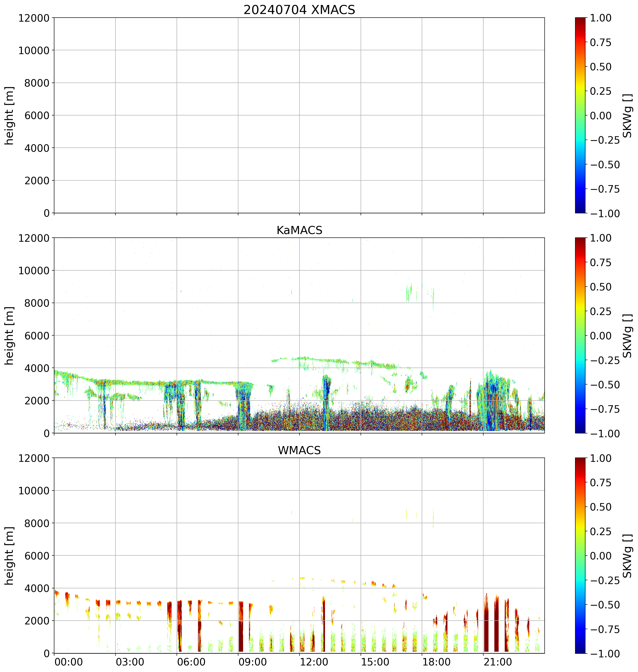Click the 21:00 time axis label
Image resolution: width=638 pixels, height=672 pixels.
[x=498, y=662]
